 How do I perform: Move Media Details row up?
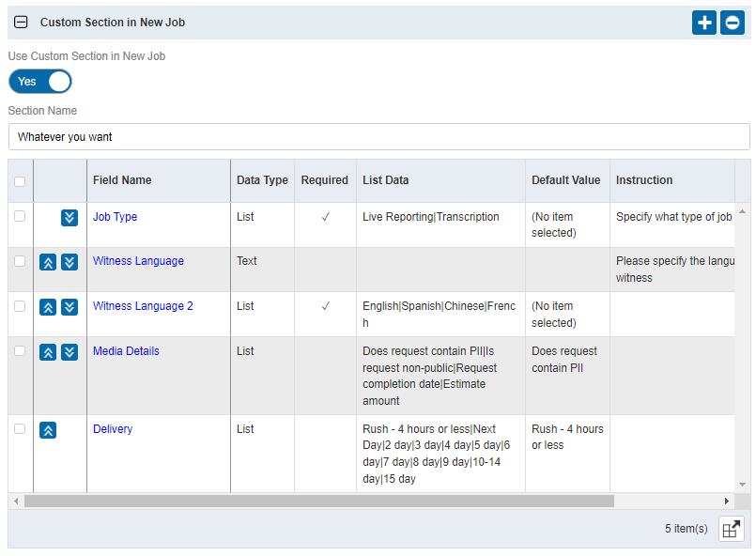tap(48, 352)
